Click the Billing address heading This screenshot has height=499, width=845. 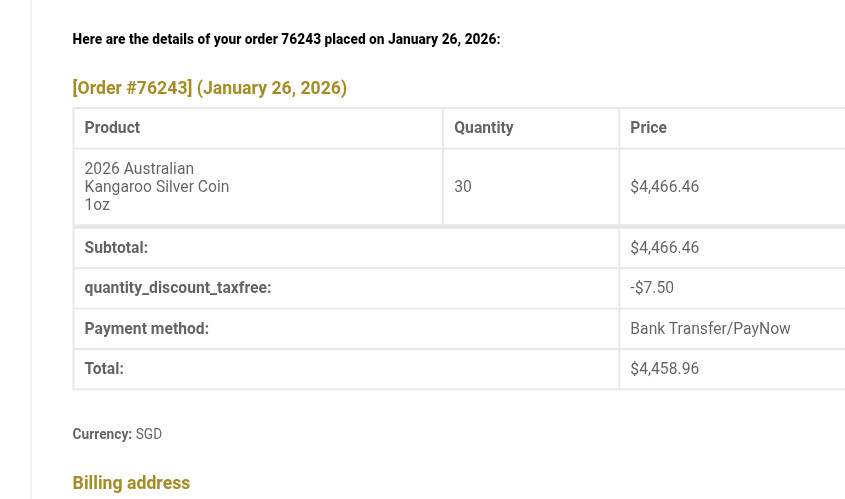click(x=131, y=483)
